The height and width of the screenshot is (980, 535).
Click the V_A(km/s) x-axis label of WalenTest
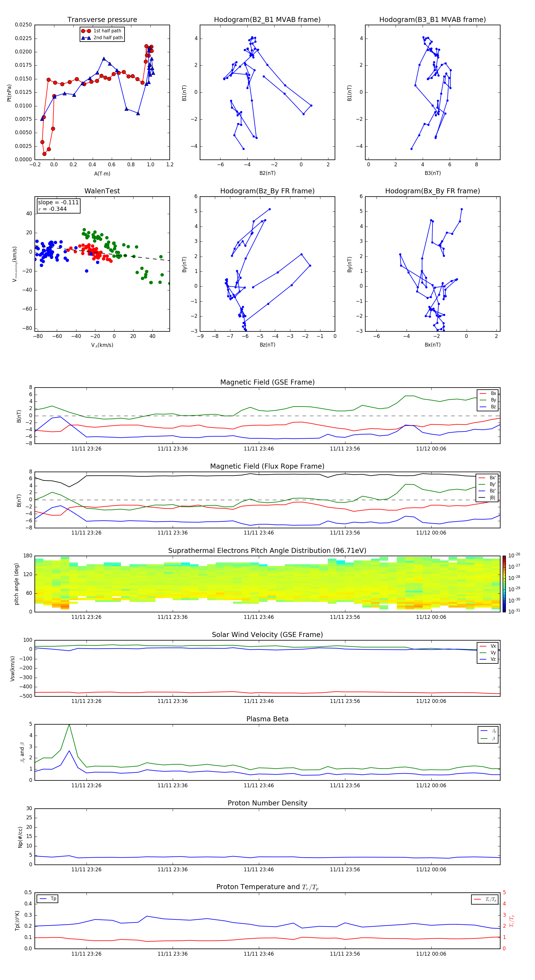102,345
